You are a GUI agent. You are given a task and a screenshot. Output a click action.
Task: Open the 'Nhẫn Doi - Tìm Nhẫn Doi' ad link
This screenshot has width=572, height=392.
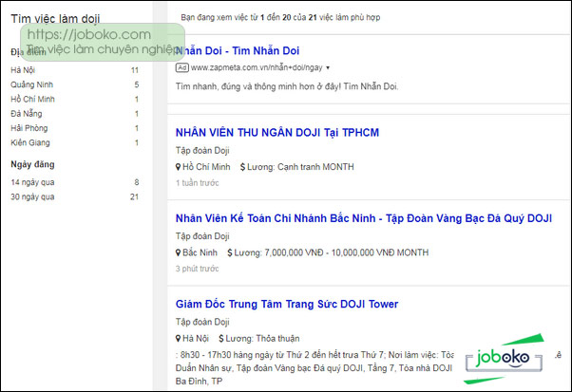(x=238, y=50)
